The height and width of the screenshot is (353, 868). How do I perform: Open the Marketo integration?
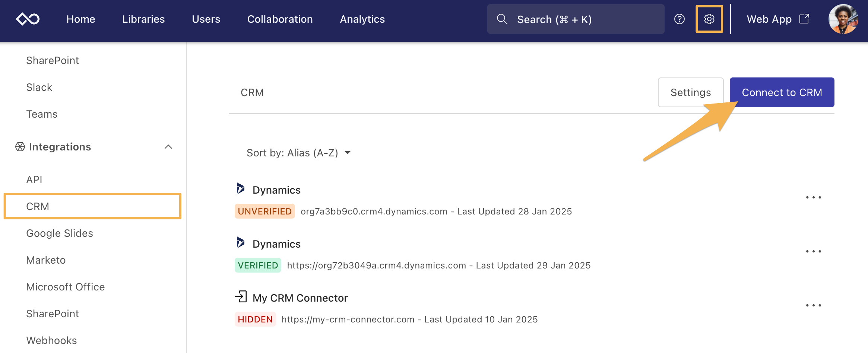pyautogui.click(x=46, y=260)
